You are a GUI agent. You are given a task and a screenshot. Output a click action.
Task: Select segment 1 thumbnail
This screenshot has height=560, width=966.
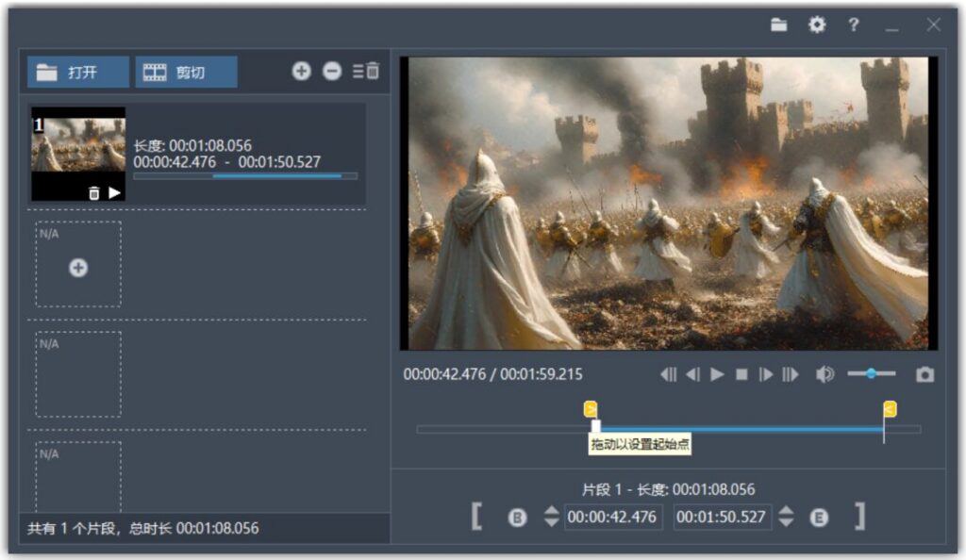(x=78, y=154)
